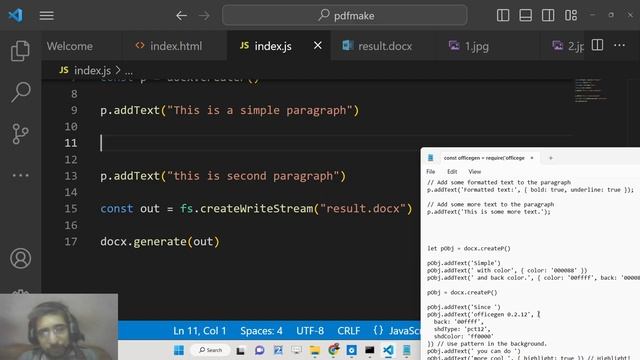Open the purple chat app on the taskbar
The image size is (640, 360).
259,350
